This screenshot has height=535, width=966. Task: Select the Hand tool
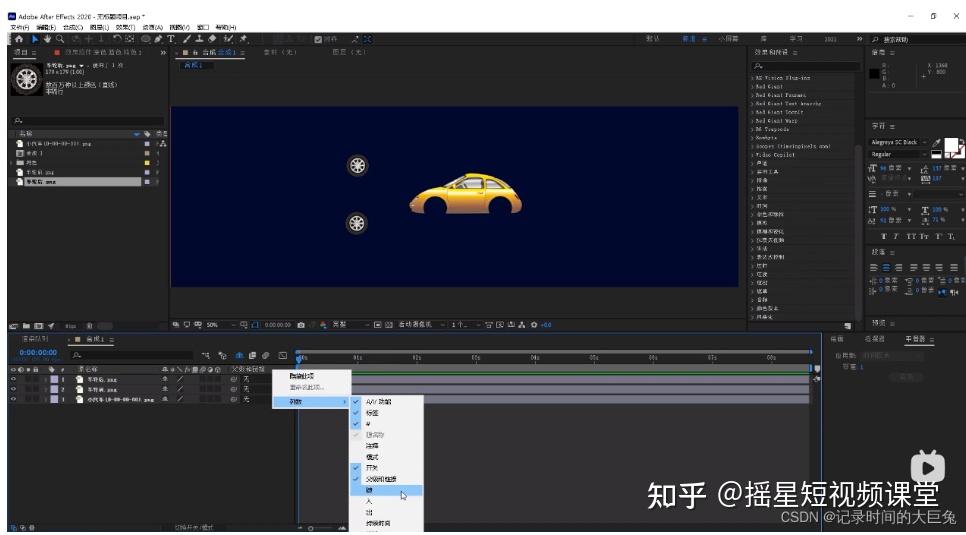pyautogui.click(x=47, y=39)
